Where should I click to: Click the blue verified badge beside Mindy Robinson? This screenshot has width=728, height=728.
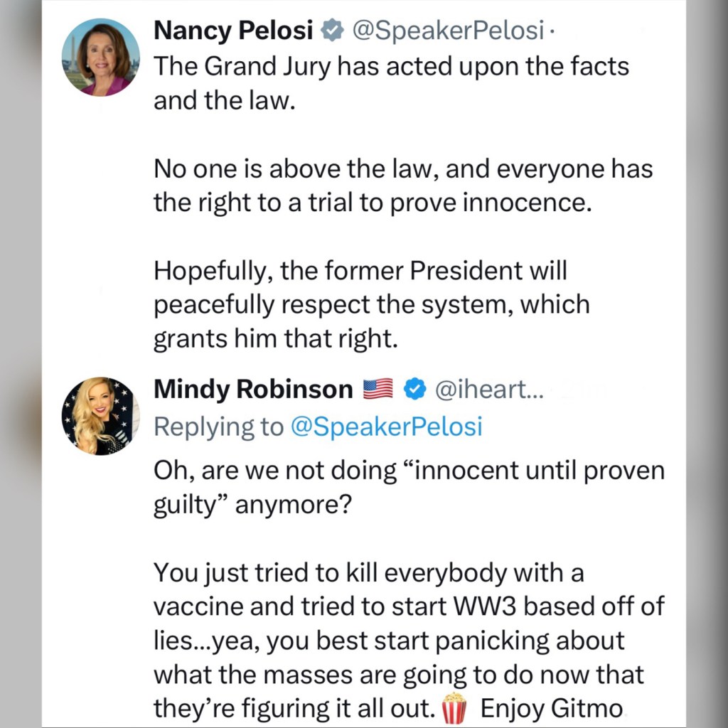(x=414, y=389)
